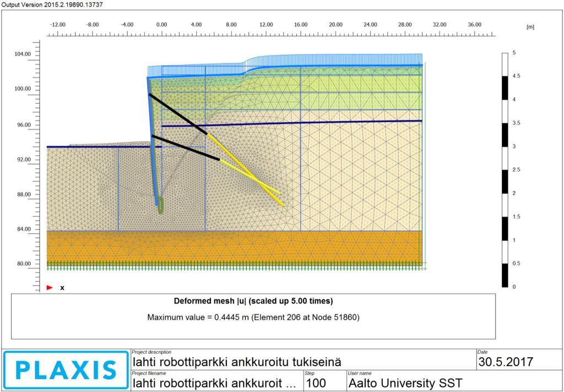Click the red x-axis direction arrow
This screenshot has width=564, height=392.
(x=50, y=288)
